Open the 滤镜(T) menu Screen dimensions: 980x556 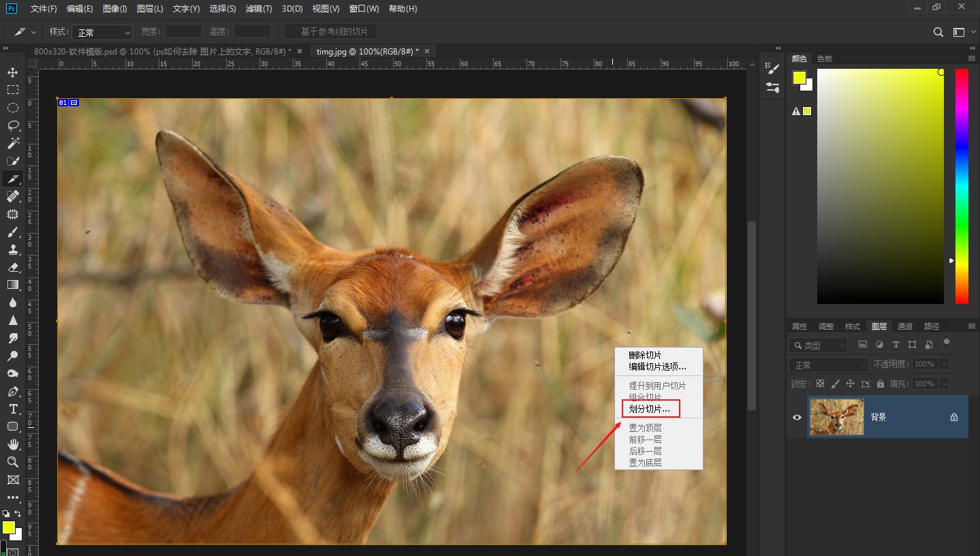[258, 9]
